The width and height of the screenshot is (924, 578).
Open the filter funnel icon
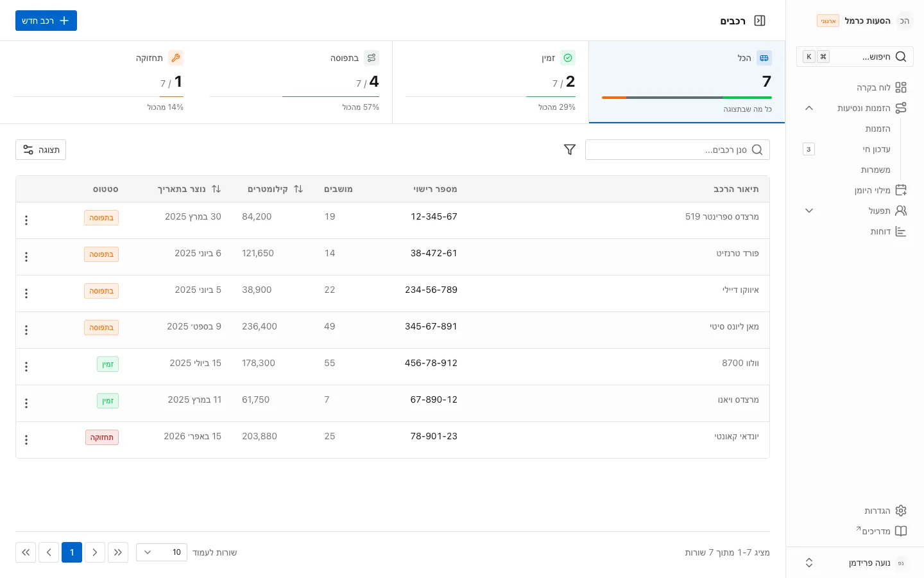point(570,150)
